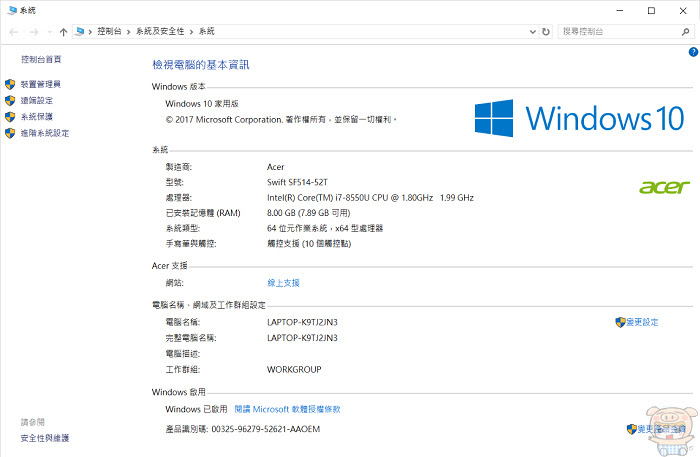Click the LAPTOP-K9TJ2JN3 value beside 電腦名稱
The height and width of the screenshot is (457, 700).
point(302,322)
